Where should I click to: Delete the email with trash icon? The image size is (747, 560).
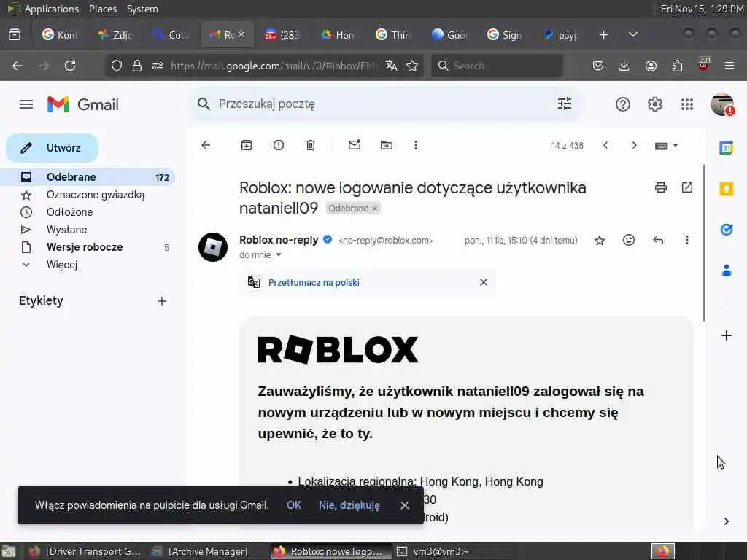pyautogui.click(x=311, y=145)
